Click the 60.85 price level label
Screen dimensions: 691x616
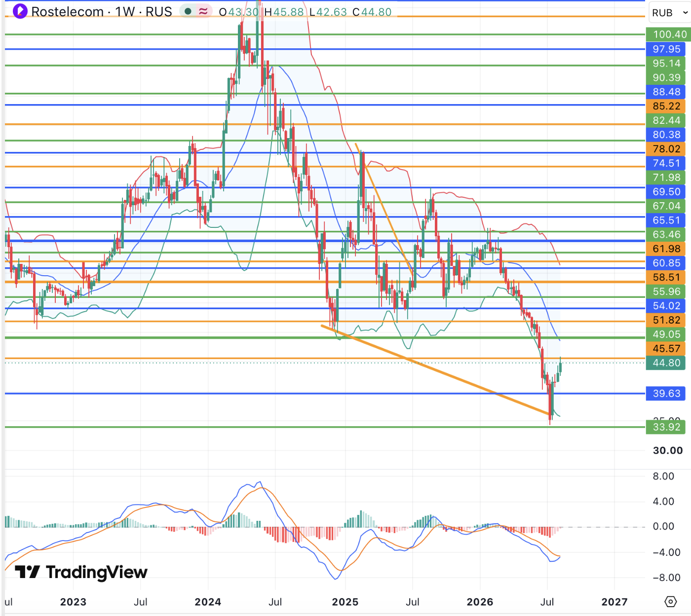coord(666,263)
